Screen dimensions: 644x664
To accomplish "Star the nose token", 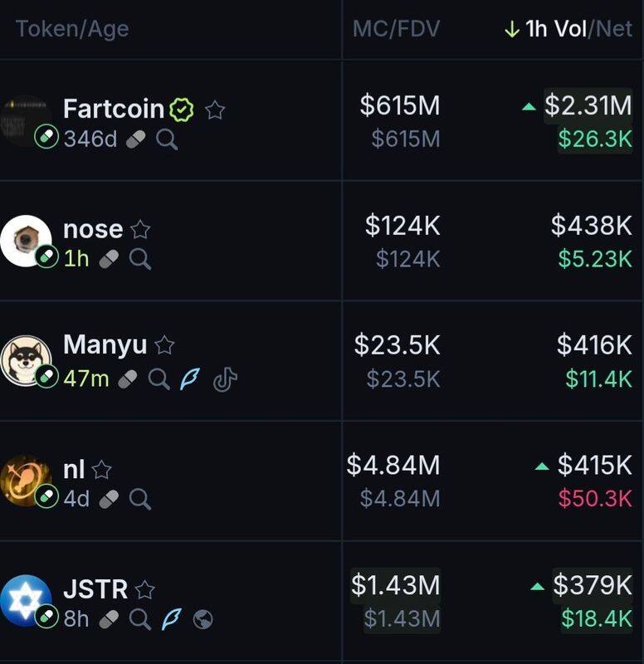I will pos(140,230).
